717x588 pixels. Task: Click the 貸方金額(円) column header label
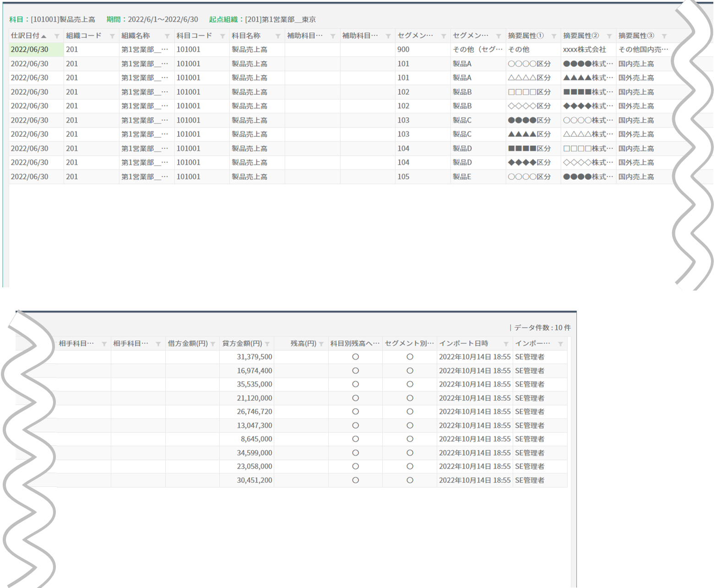click(242, 344)
